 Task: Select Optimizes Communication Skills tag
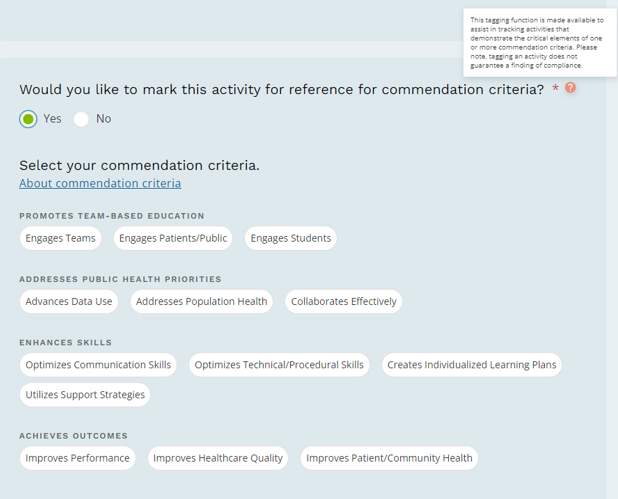pos(98,365)
